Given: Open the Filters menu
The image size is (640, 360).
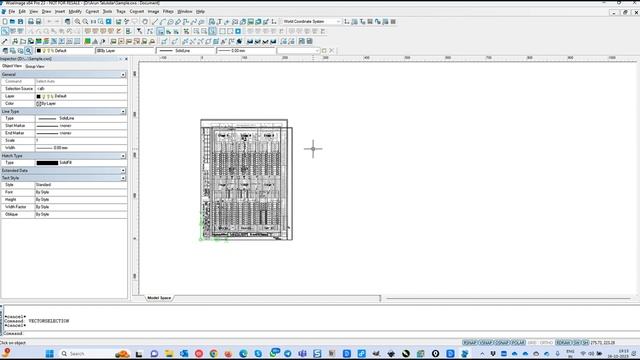Looking at the screenshot, I should click(x=168, y=11).
